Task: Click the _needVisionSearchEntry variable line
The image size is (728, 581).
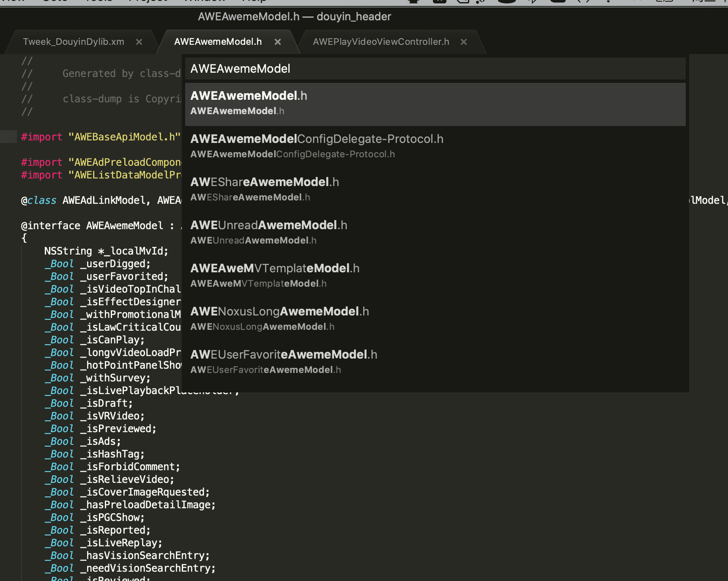Action: [130, 568]
